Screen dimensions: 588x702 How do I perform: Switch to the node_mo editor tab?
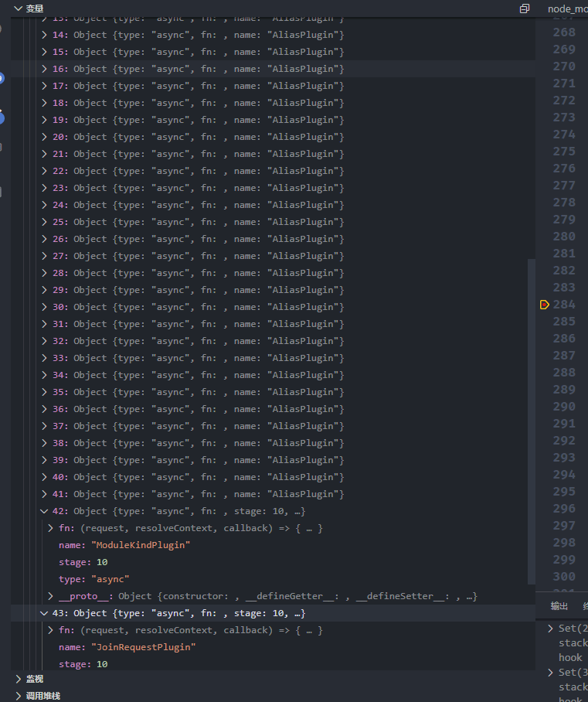567,9
